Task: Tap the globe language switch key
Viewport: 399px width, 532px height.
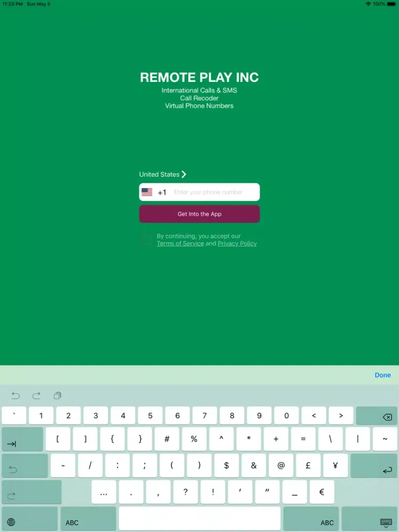Action: tap(29, 518)
